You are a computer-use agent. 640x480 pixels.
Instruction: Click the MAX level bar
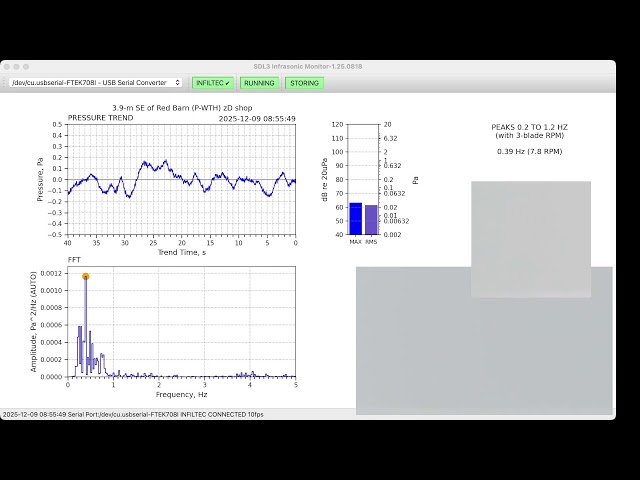click(x=355, y=219)
